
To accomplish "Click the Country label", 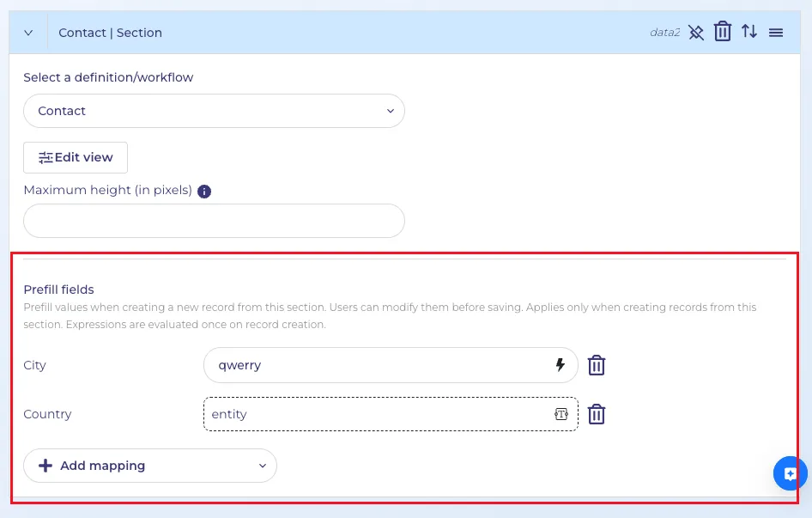I will point(48,414).
